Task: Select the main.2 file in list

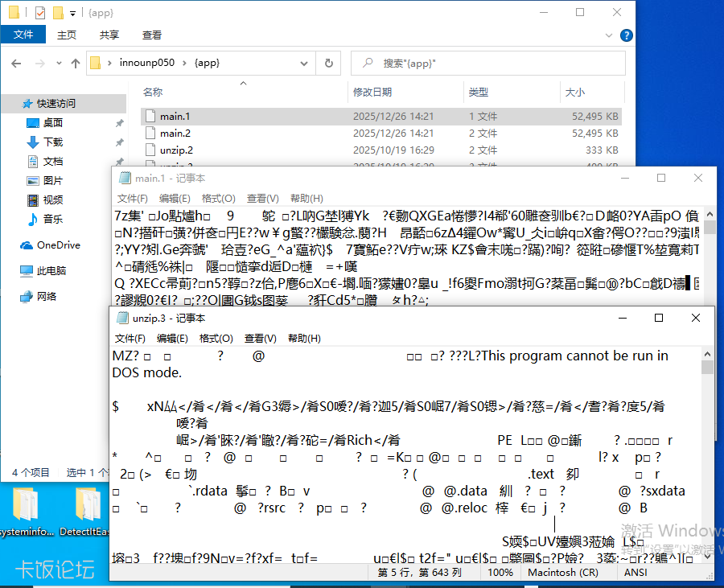Action: (x=175, y=134)
